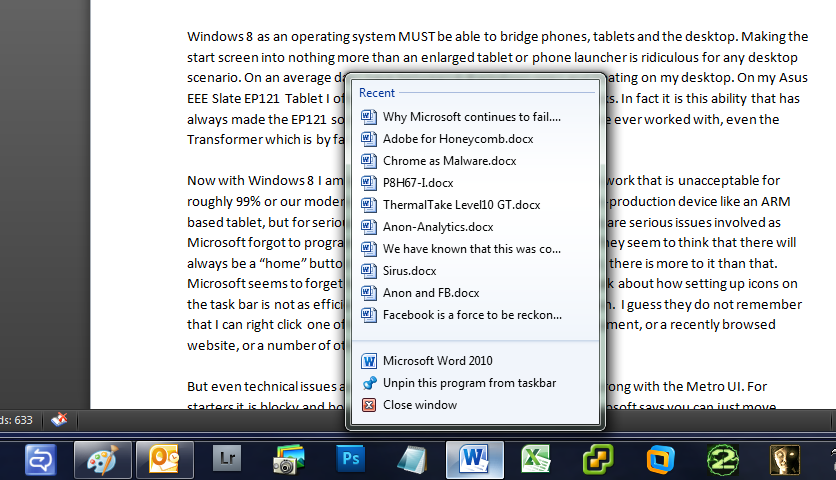836x480 pixels.
Task: Click the blue W icon beside Microsoft Word 2010
Action: click(x=369, y=361)
